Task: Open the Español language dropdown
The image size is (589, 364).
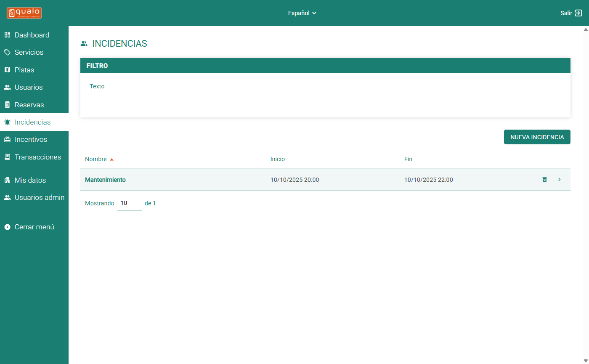Action: click(302, 13)
